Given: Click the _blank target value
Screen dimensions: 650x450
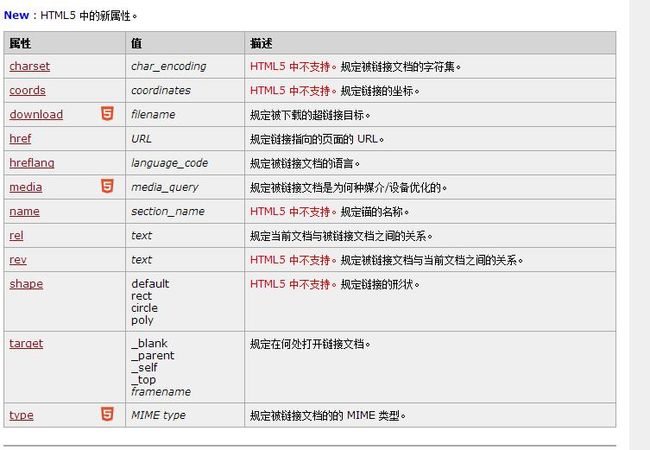Looking at the screenshot, I should (149, 344).
